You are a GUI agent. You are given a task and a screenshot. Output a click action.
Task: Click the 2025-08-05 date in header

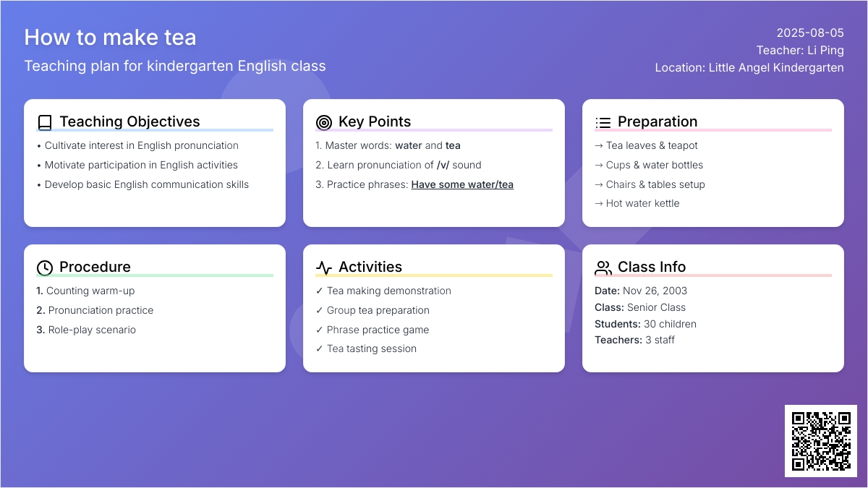point(810,33)
